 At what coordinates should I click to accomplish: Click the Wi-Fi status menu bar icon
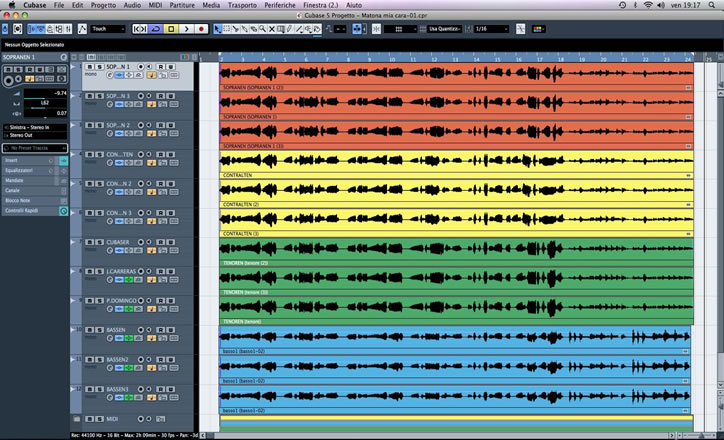[x=648, y=5]
